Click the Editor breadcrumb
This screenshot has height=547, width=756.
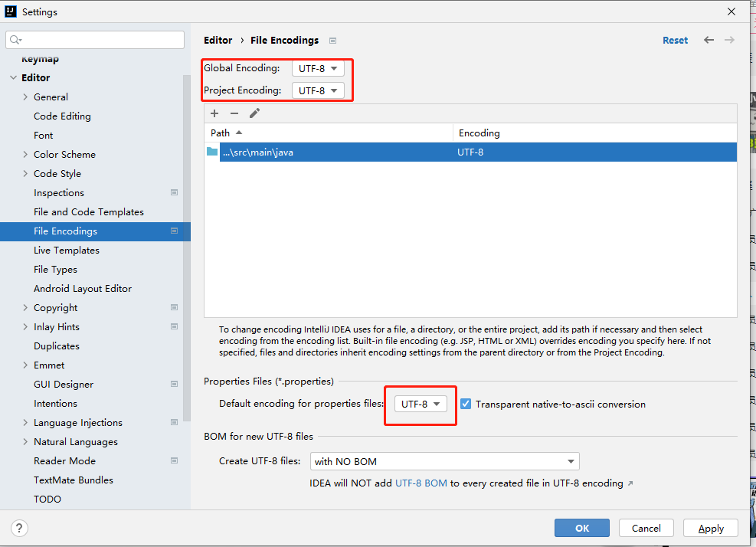[x=218, y=41]
